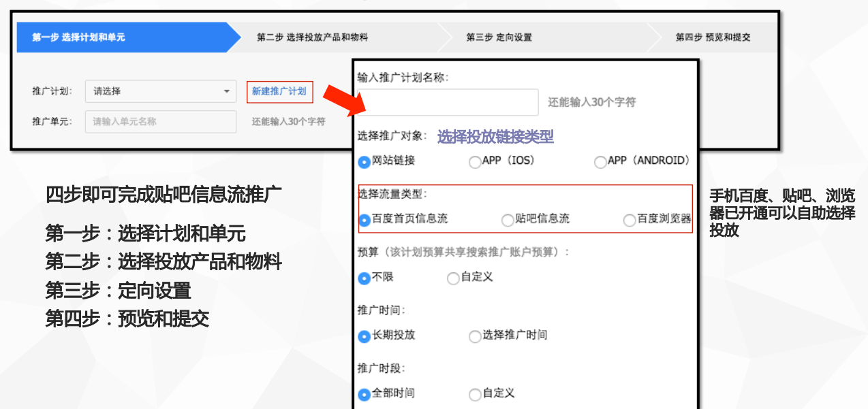Screen dimensions: 868x409
Task: Select 全部时间 for 推广时段
Action: pyautogui.click(x=365, y=394)
